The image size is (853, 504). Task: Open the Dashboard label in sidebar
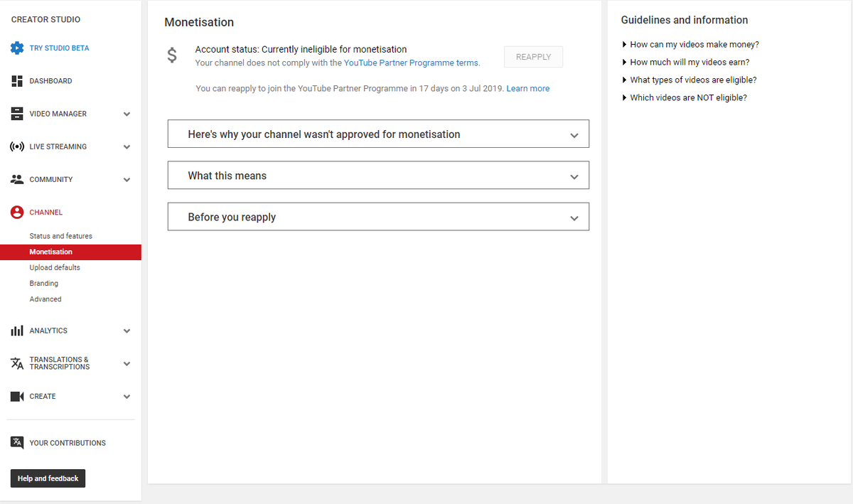click(x=50, y=81)
